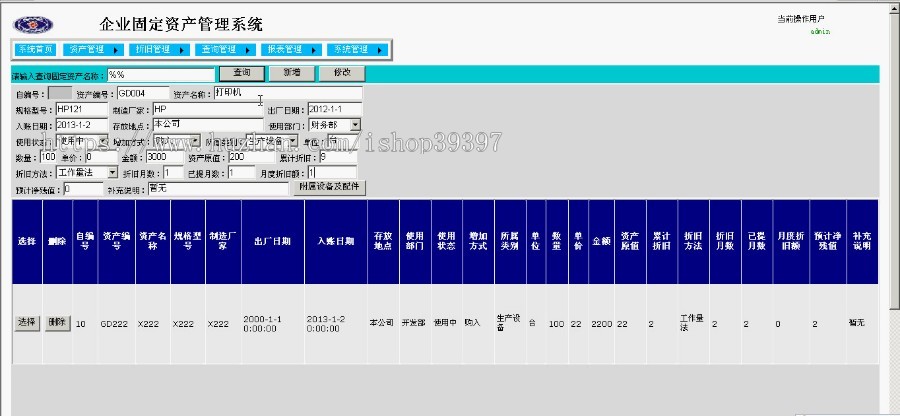This screenshot has width=900, height=416.
Task: Open the 系统首页 menu item
Action: (36, 50)
